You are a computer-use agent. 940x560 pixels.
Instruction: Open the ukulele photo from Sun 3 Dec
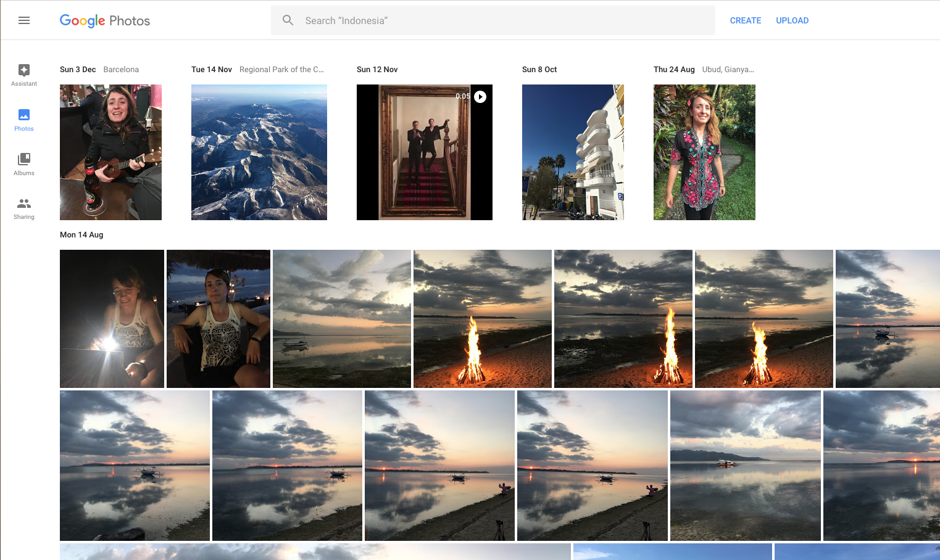point(110,152)
